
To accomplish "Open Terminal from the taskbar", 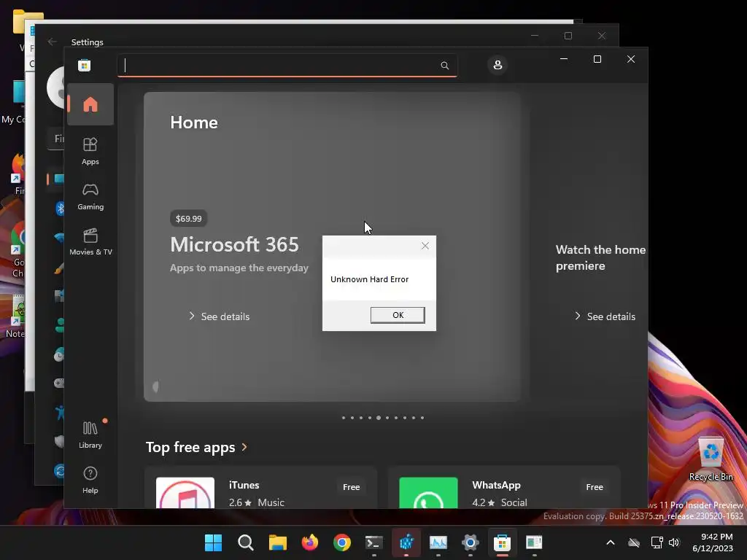I will [374, 542].
